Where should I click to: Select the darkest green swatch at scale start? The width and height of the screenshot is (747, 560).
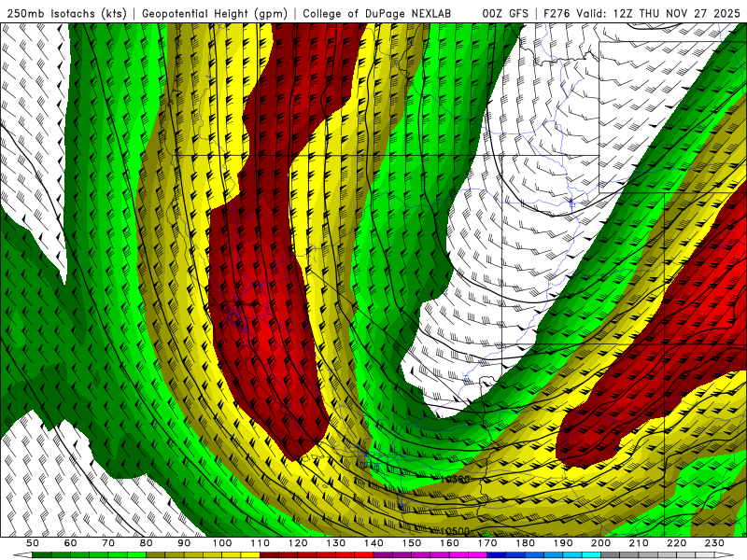click(42, 554)
